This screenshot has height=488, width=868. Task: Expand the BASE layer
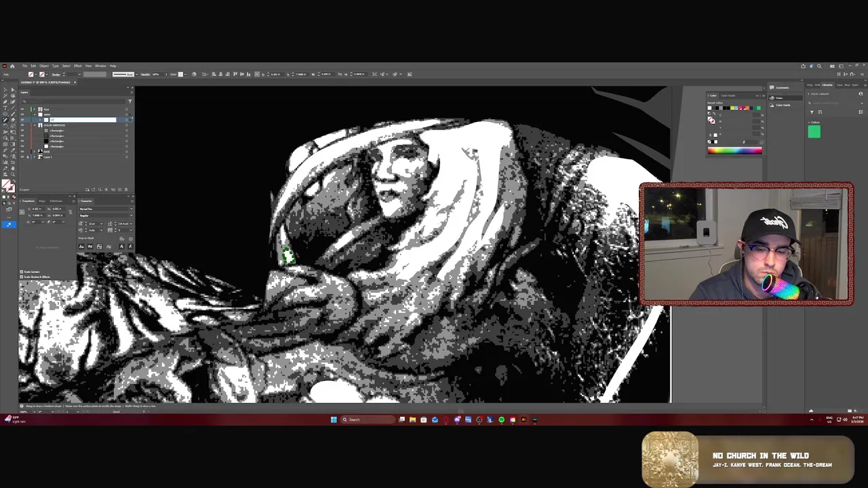coord(35,152)
